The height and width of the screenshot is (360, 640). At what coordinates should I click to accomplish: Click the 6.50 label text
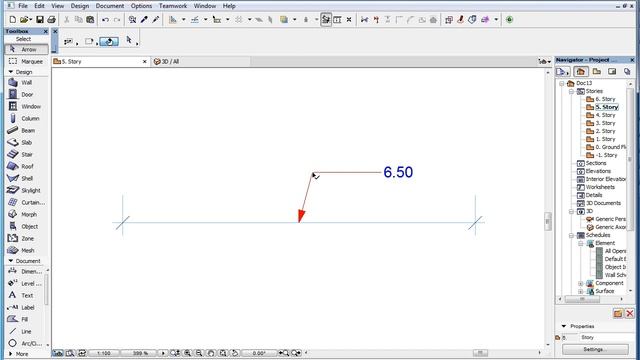[398, 172]
